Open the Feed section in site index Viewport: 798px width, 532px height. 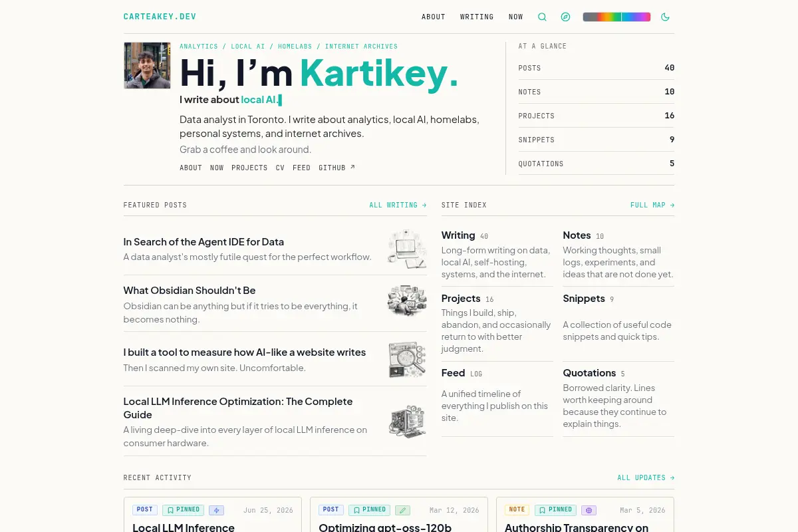454,373
